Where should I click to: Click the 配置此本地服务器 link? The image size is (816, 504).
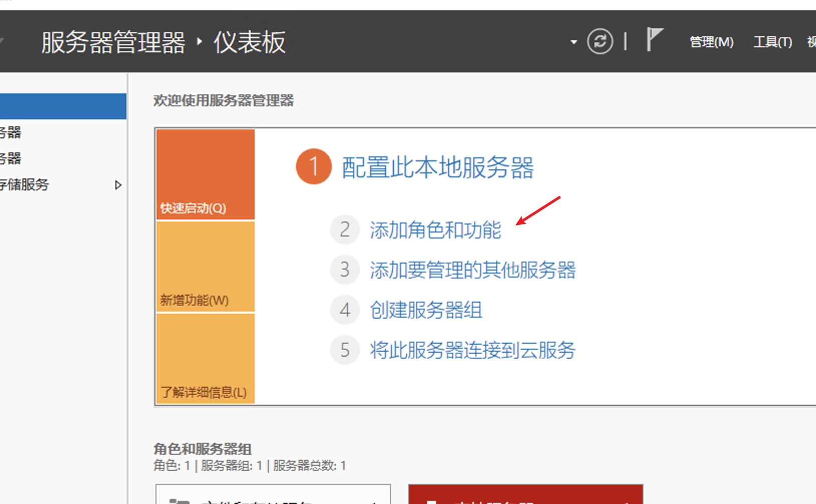click(x=437, y=168)
